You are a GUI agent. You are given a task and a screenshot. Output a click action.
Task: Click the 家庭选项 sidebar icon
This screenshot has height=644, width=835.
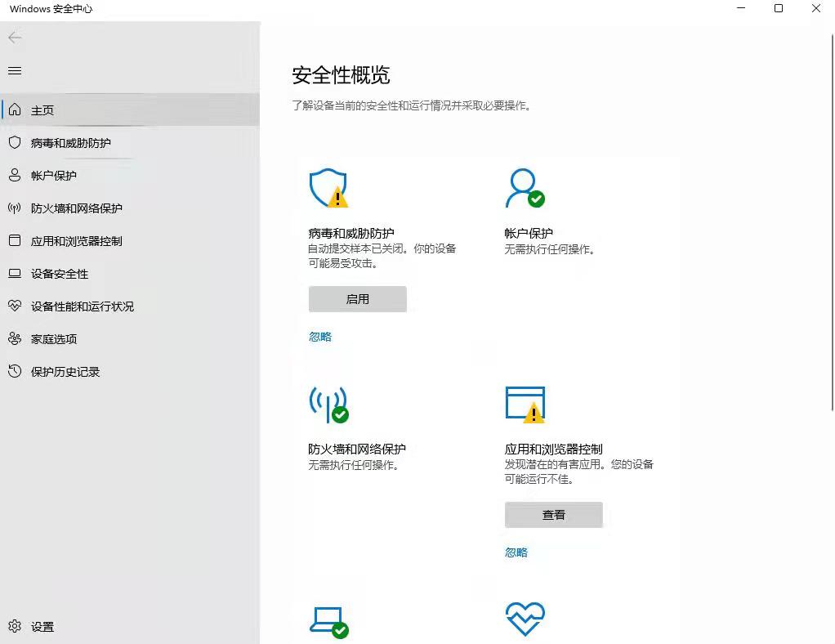point(14,338)
